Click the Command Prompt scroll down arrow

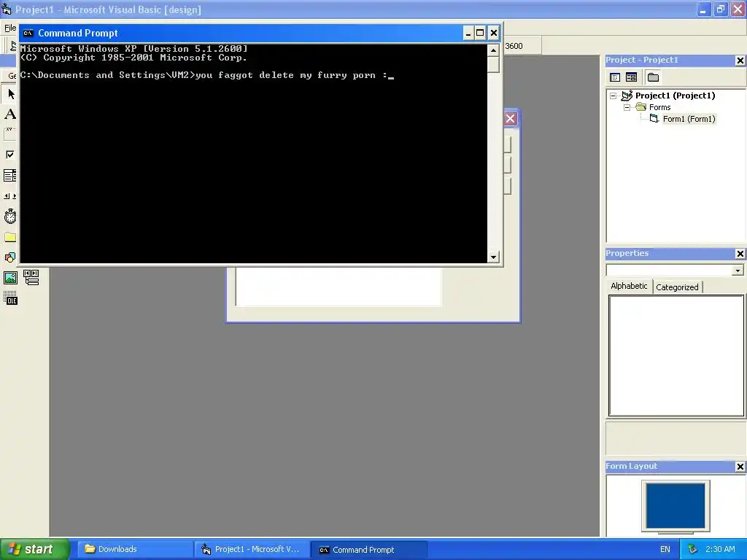[x=493, y=257]
